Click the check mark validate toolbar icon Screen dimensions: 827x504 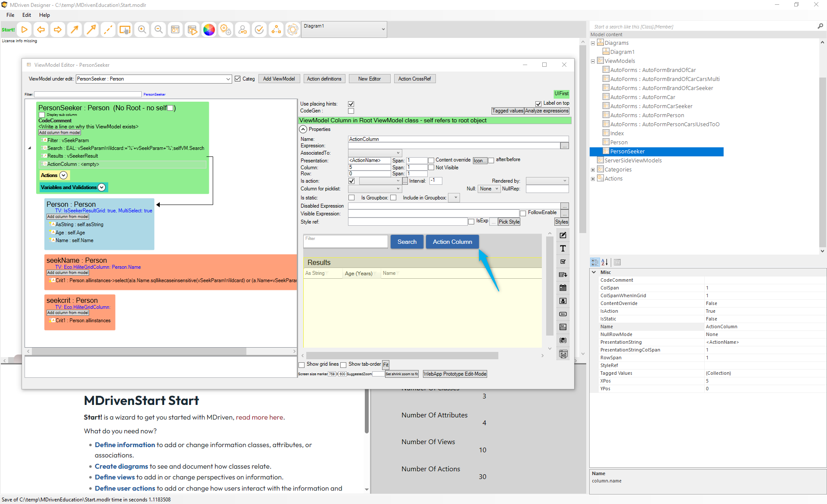259,30
